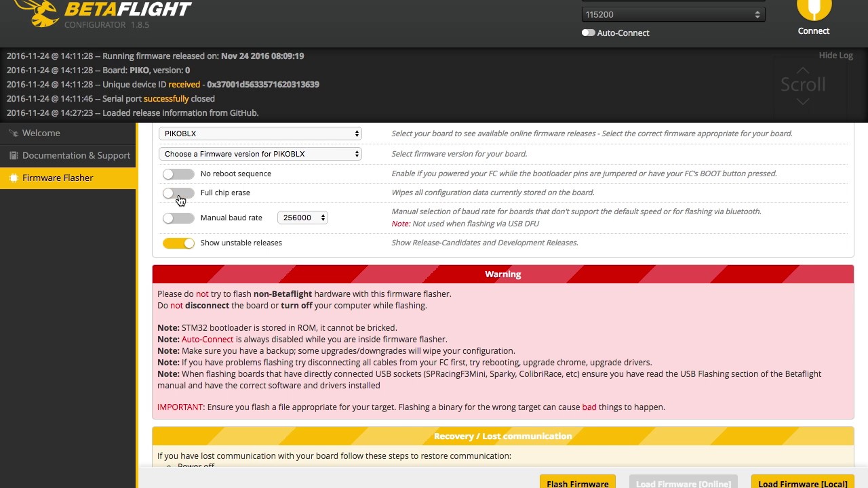Open the Welcome tab
This screenshot has height=488, width=868.
click(x=68, y=134)
